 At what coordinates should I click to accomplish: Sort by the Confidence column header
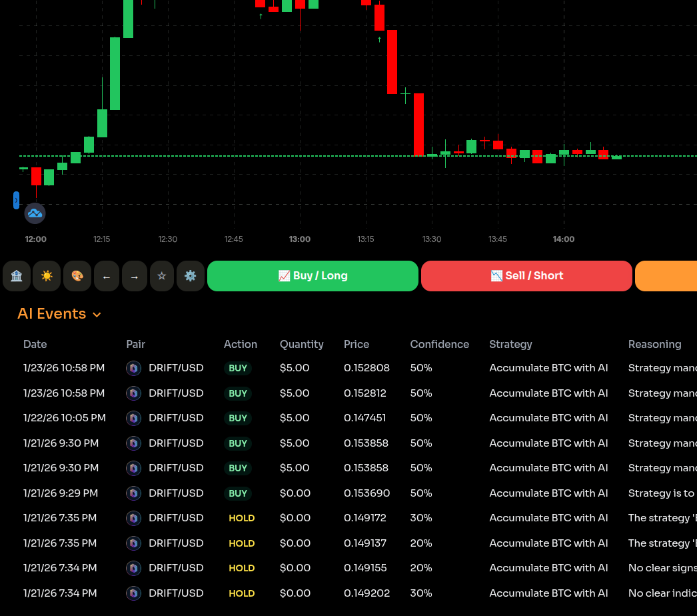pos(439,344)
